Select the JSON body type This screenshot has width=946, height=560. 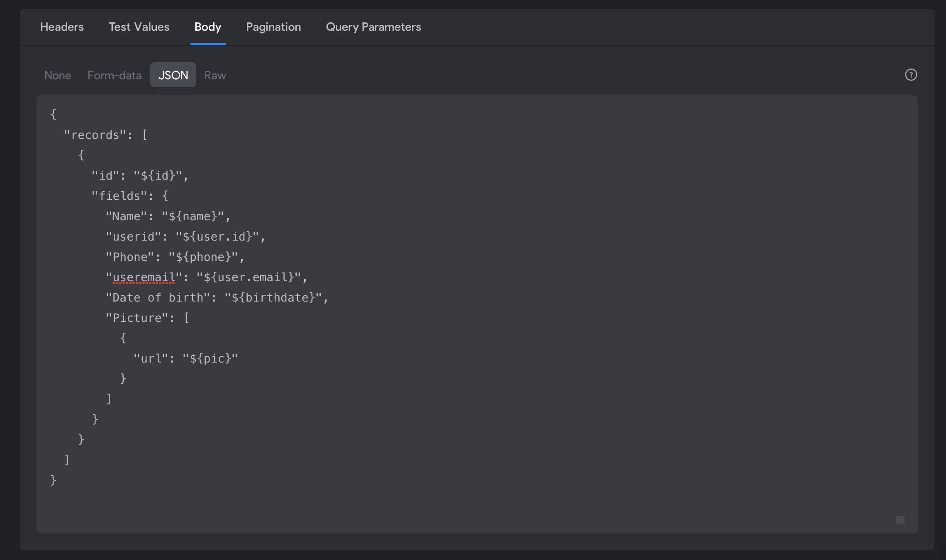(x=173, y=75)
